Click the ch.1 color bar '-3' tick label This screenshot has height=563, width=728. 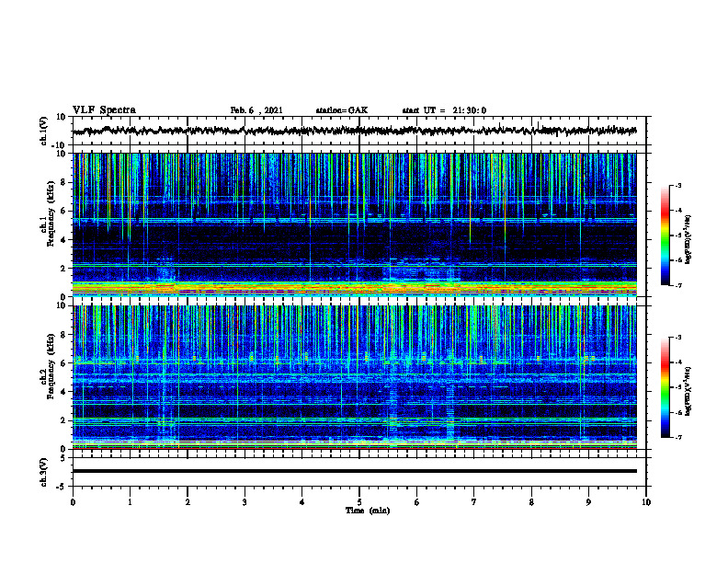click(x=678, y=185)
